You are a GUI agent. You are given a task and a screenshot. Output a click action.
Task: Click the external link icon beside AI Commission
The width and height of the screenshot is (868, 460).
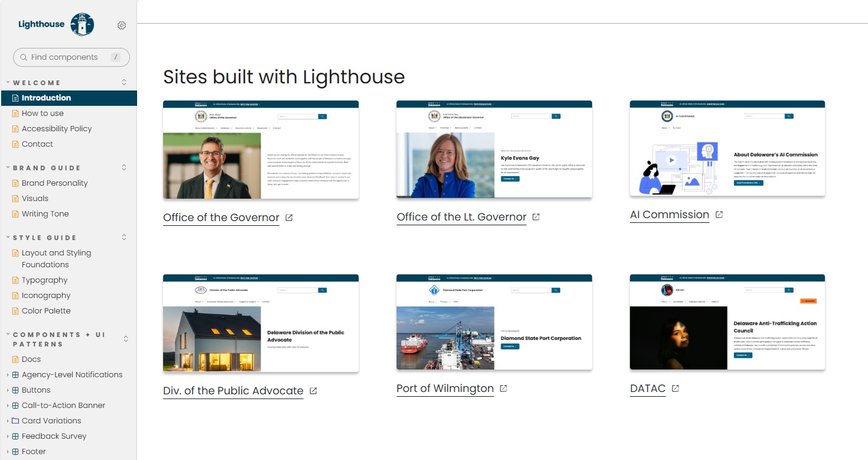click(x=719, y=215)
